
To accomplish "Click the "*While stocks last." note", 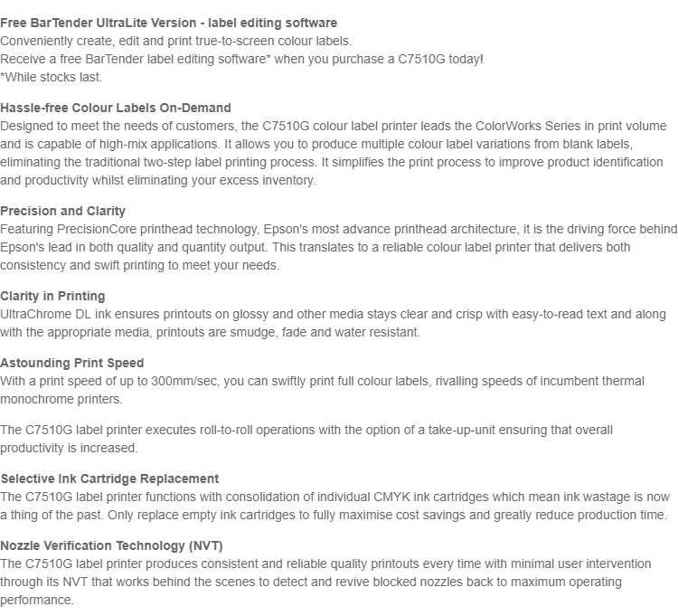I will click(x=52, y=76).
